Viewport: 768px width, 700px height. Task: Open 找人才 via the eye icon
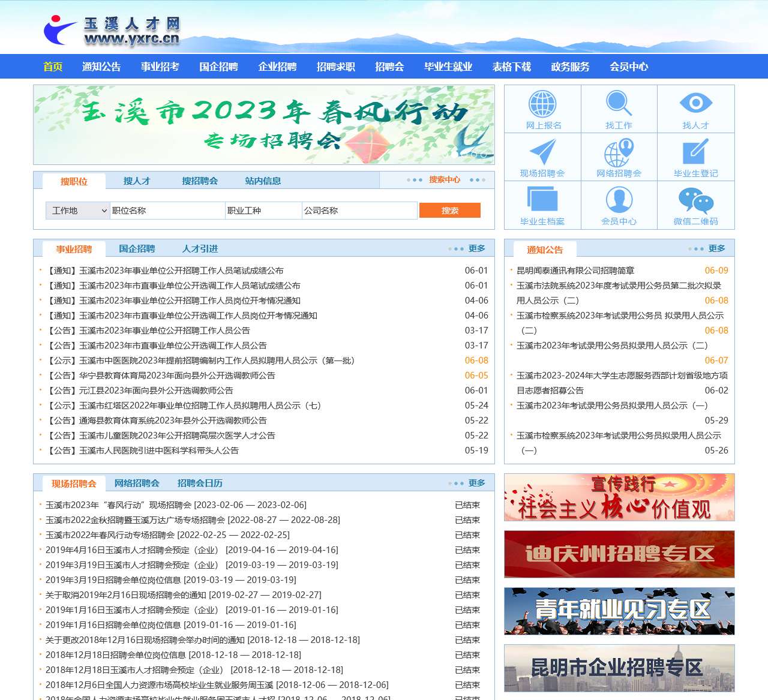pyautogui.click(x=695, y=108)
